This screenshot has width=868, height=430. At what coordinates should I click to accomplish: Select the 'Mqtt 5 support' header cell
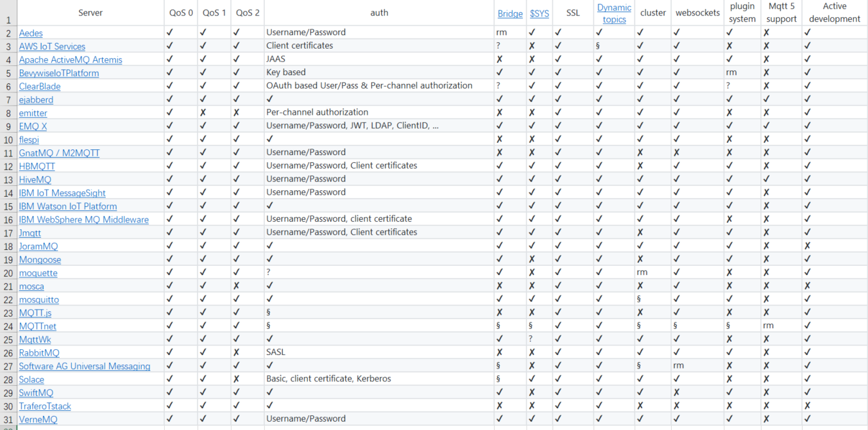pyautogui.click(x=781, y=13)
